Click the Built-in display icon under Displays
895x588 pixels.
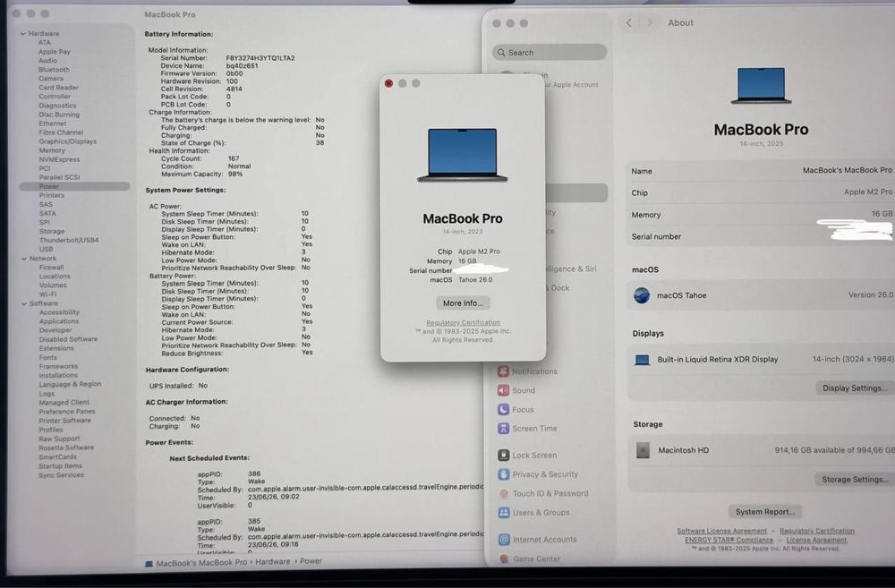(x=642, y=360)
